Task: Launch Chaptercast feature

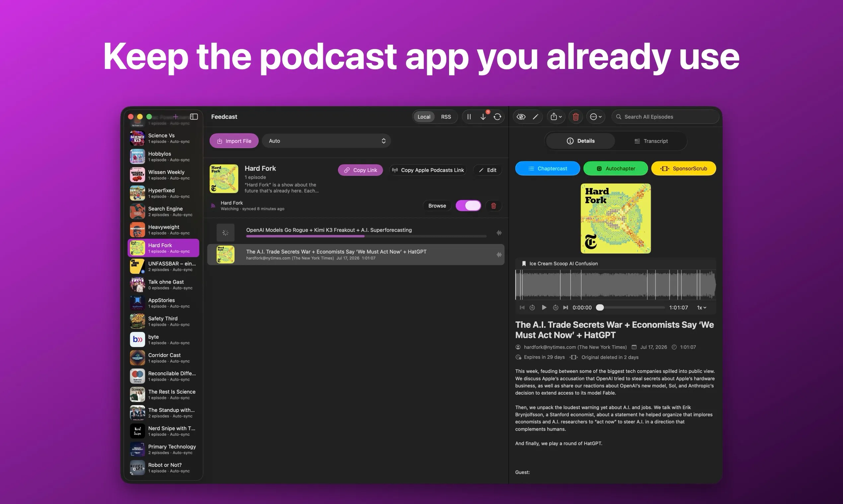Action: click(x=547, y=168)
